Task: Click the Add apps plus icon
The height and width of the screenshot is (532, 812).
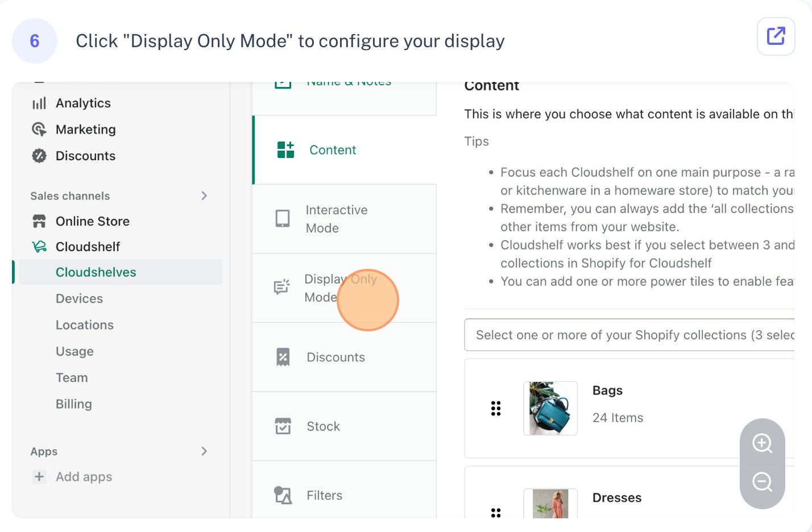Action: (39, 476)
